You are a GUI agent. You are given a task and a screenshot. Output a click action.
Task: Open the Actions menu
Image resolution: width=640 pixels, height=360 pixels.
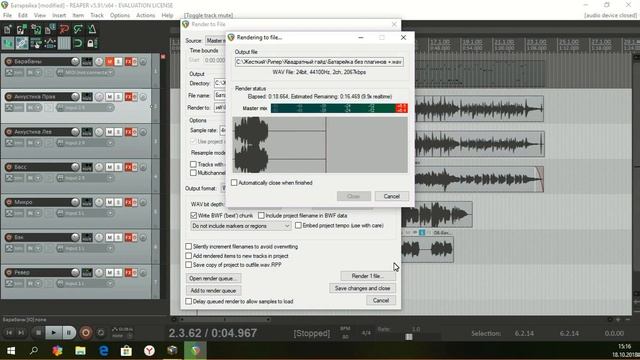click(145, 15)
